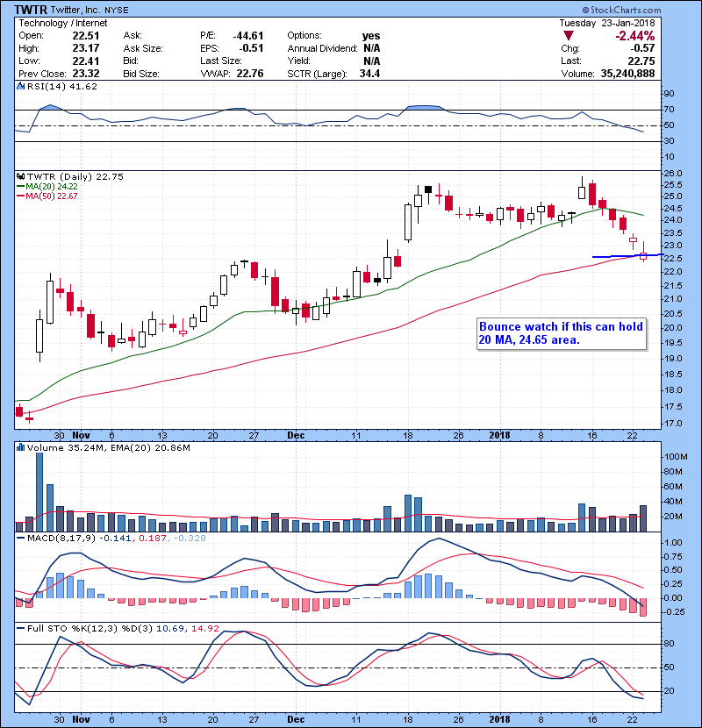Screen dimensions: 702x728
Task: Click the RSI axis level 70 label
Action: tap(669, 110)
